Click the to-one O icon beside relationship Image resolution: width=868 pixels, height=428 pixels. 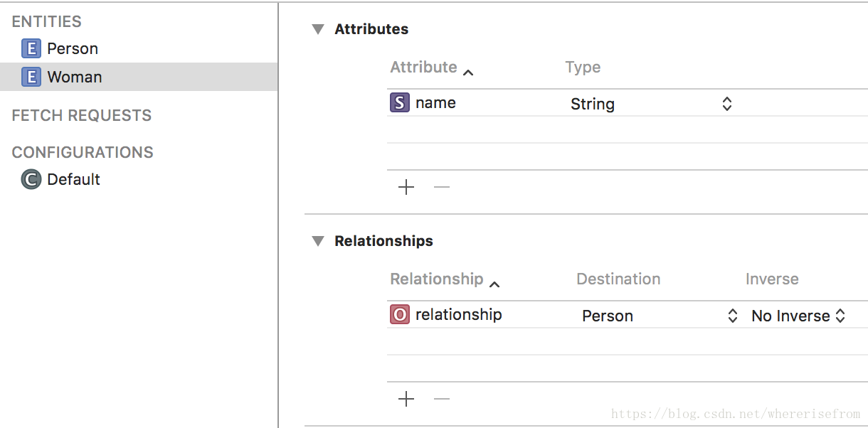[x=400, y=314]
